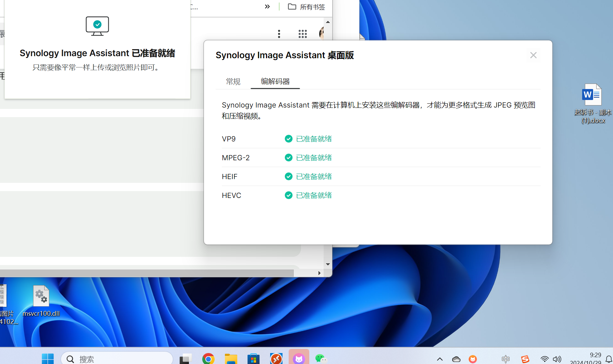613x364 pixels.
Task: Click the HEVC ready checkmark icon
Action: [289, 195]
